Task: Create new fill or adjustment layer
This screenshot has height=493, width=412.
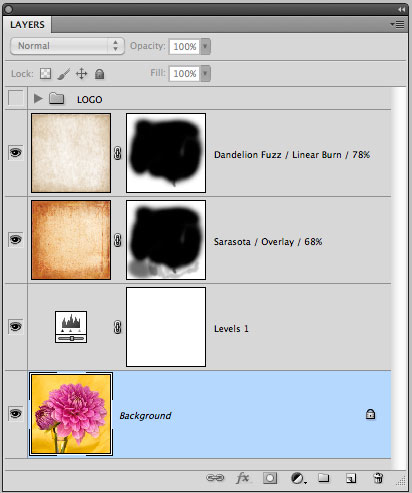Action: pos(298,478)
